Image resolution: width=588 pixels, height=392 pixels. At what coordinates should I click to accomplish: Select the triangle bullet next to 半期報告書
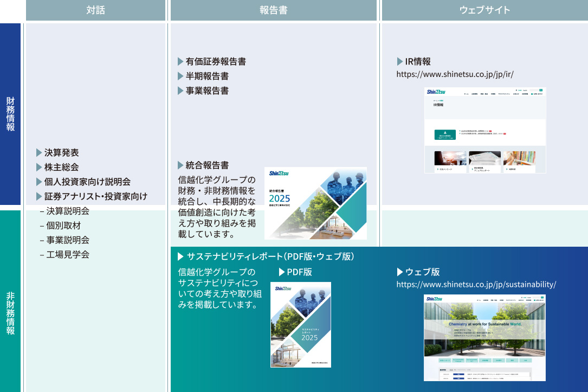pyautogui.click(x=180, y=76)
